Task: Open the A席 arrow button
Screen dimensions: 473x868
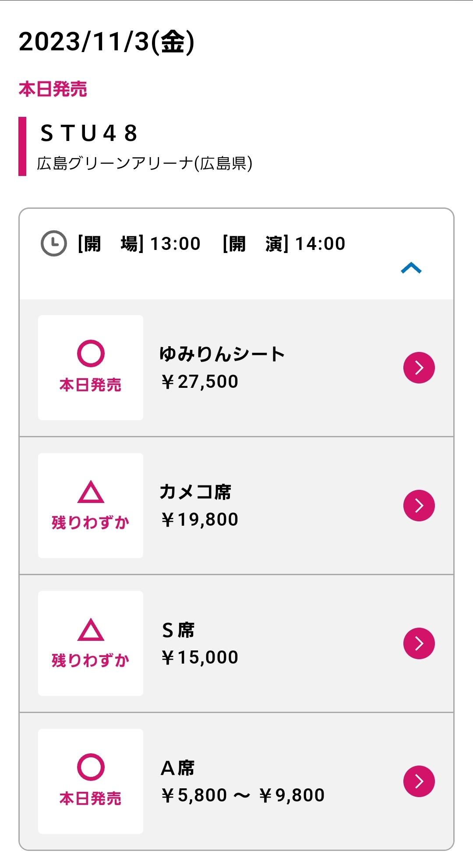Action: click(419, 781)
